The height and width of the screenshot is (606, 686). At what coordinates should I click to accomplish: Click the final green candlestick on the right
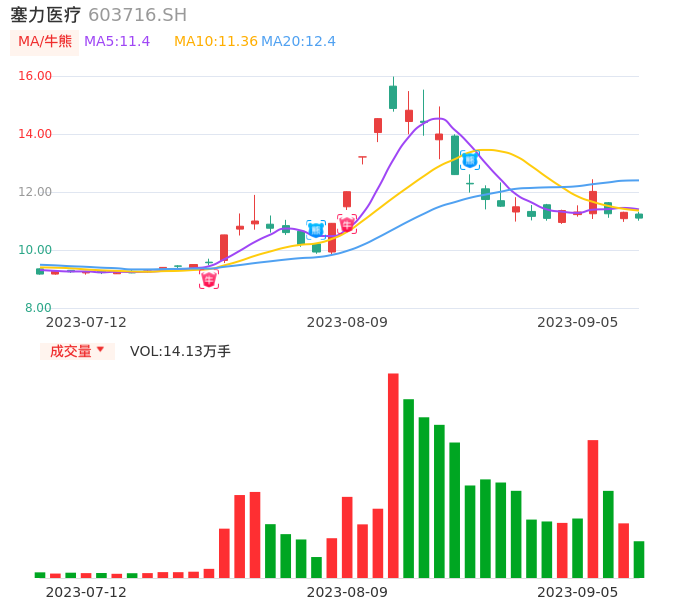639,216
